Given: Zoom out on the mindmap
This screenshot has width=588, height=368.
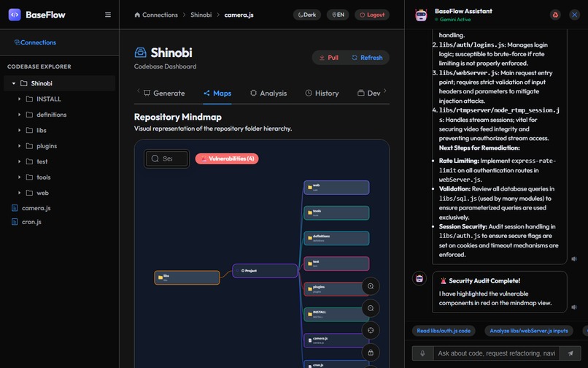Looking at the screenshot, I should (x=371, y=308).
